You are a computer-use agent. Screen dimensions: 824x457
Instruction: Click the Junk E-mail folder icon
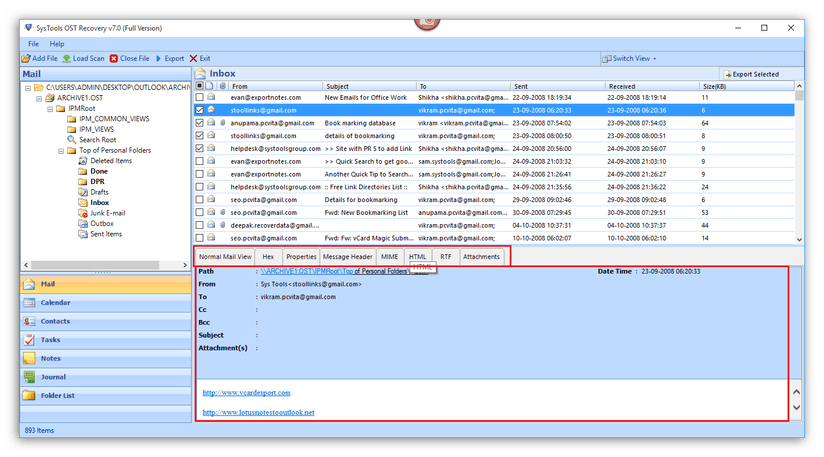pyautogui.click(x=83, y=213)
